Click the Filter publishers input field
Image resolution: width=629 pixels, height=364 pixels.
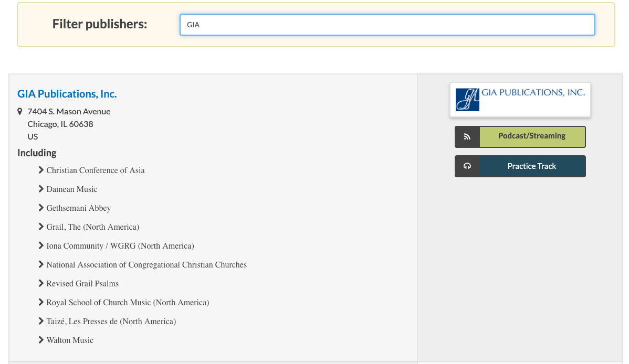pos(387,25)
